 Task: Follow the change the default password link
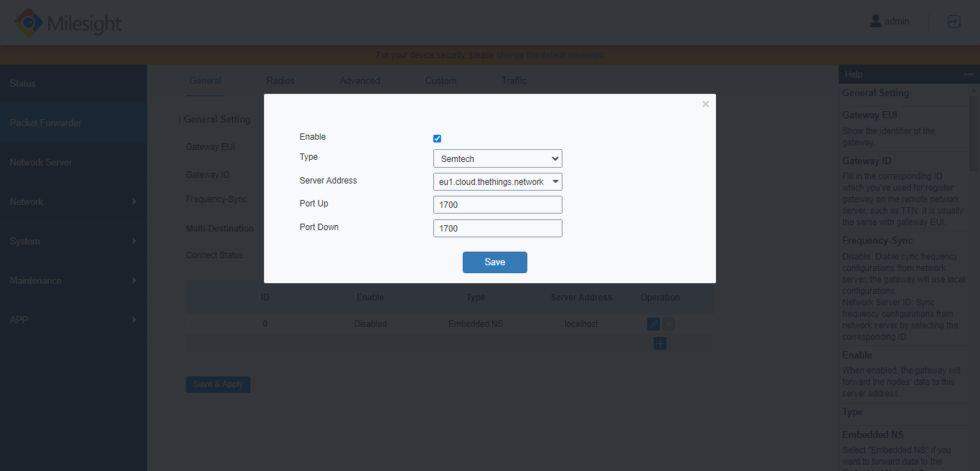pos(551,54)
